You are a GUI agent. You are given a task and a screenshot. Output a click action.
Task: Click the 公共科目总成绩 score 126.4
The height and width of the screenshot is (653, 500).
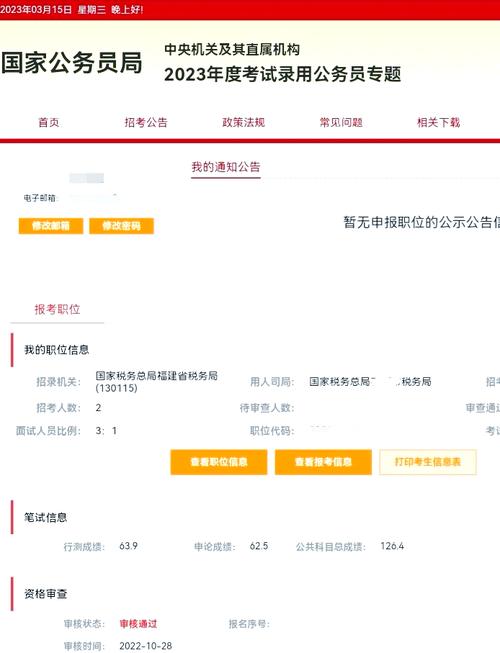392,546
